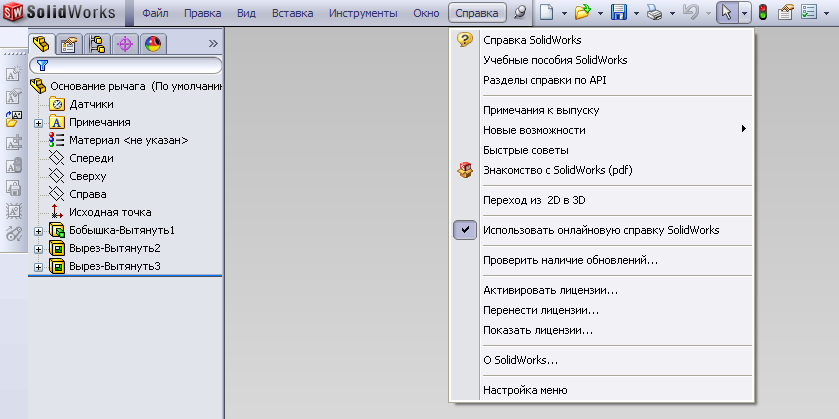Open the New document dropdown arrow
Image resolution: width=839 pixels, height=419 pixels.
tap(564, 13)
